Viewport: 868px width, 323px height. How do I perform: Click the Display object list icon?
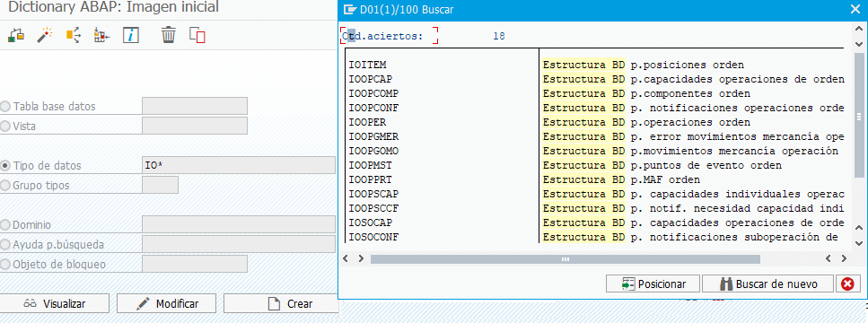(101, 36)
